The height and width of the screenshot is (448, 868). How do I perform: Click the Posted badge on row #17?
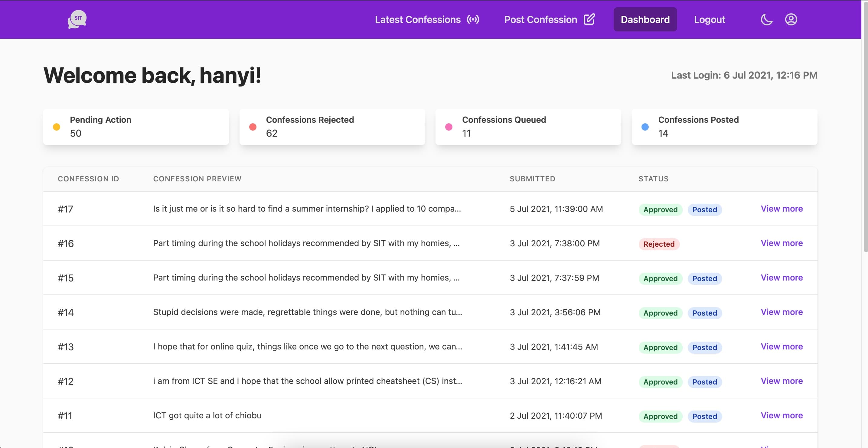[704, 209]
